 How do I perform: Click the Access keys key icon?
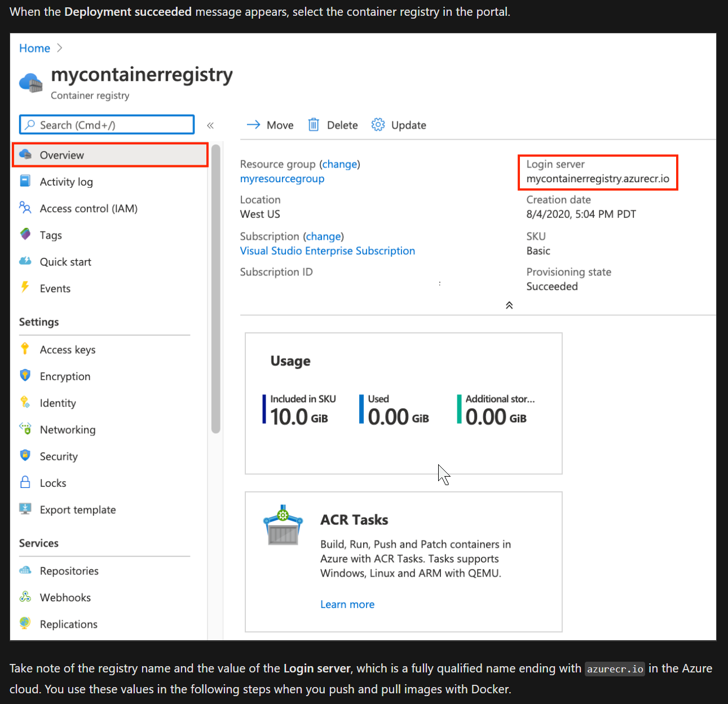(x=25, y=349)
